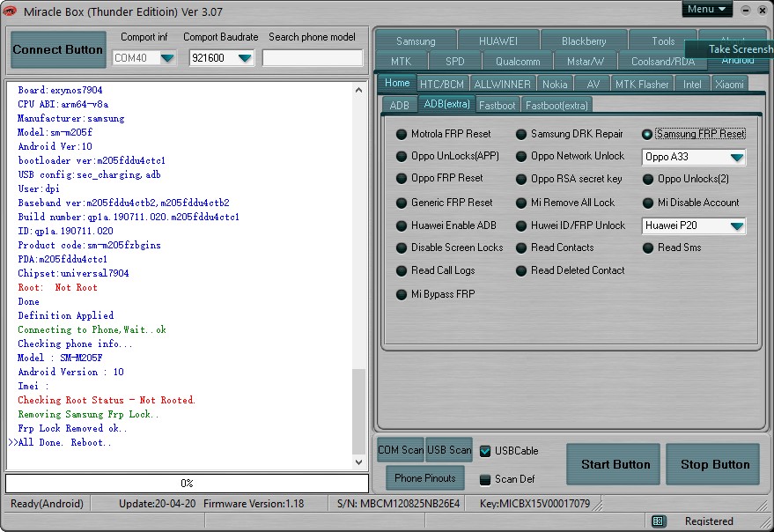The image size is (774, 532).
Task: Open the MTK Flasher sub-tab
Action: point(642,84)
